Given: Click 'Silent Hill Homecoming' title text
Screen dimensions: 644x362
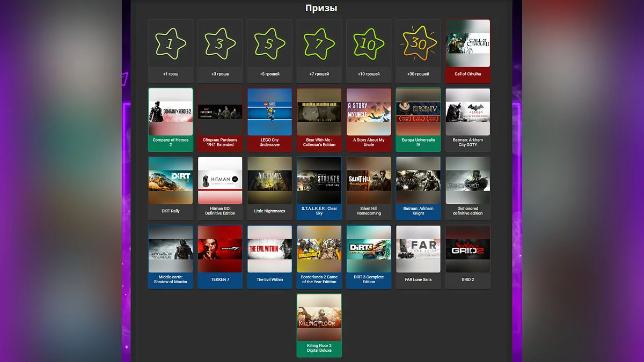Looking at the screenshot, I should click(x=369, y=211).
